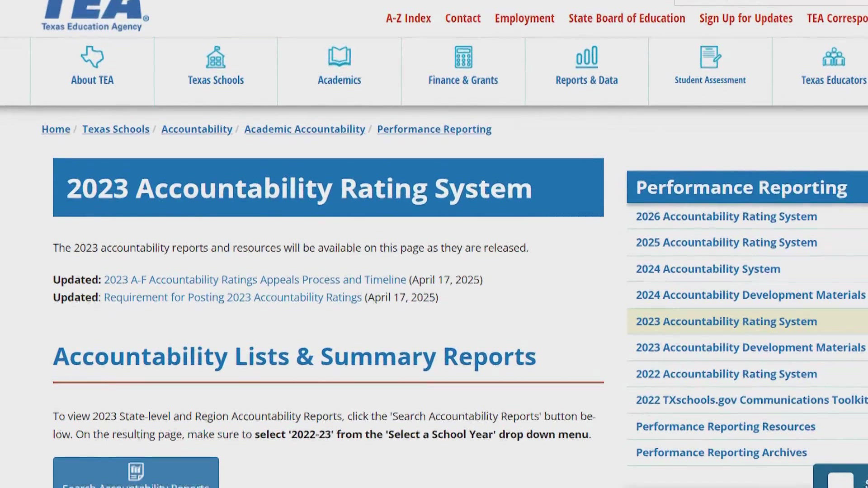The width and height of the screenshot is (868, 488).
Task: Open the Academic Accountability breadcrumb
Action: [304, 129]
